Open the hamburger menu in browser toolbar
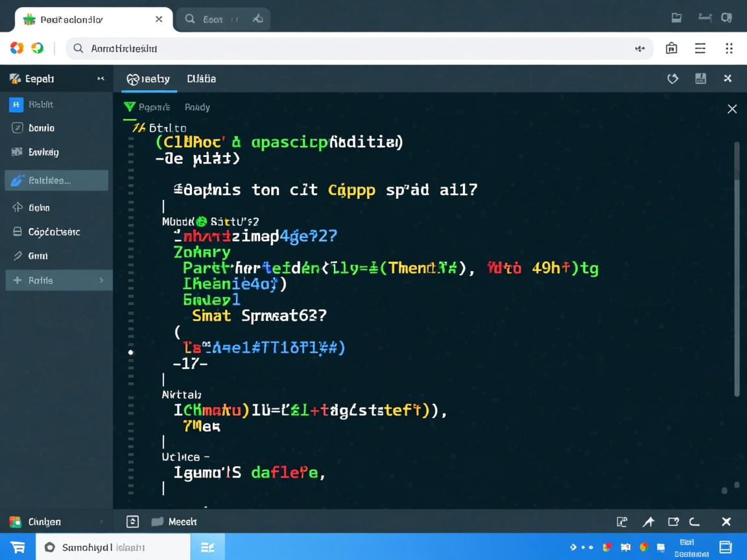This screenshot has height=560, width=747. tap(700, 48)
